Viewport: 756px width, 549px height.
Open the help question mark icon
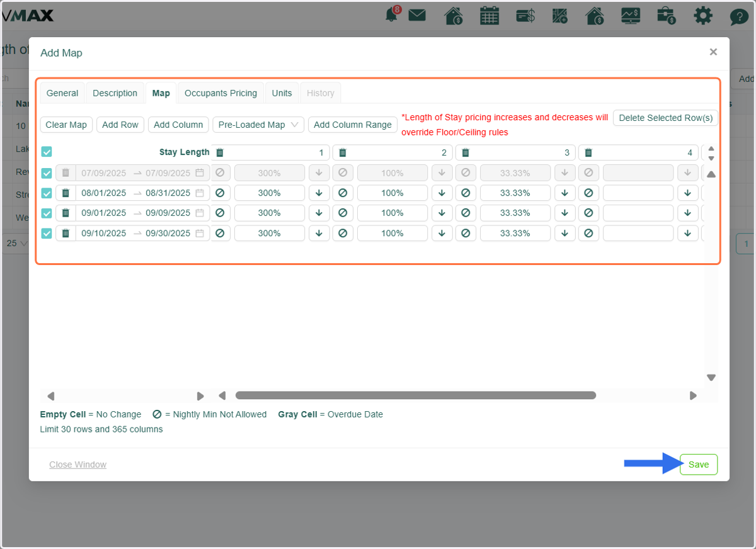coord(739,16)
